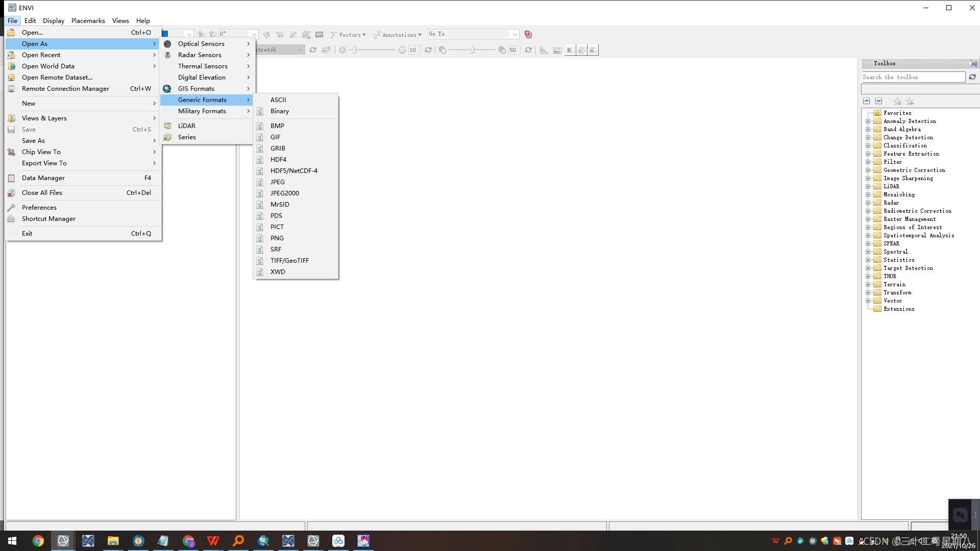
Task: Open Data Manager from File menu
Action: point(83,178)
